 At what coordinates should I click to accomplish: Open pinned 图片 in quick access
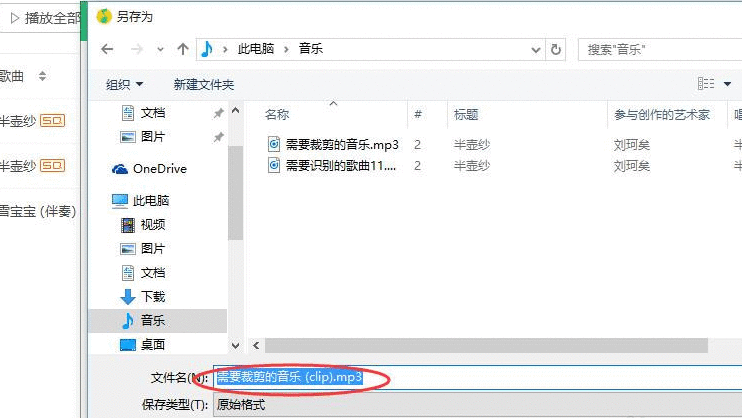[153, 137]
